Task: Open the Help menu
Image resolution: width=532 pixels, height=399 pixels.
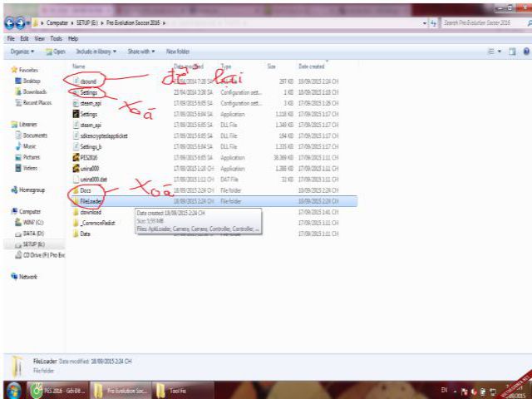Action: [73, 39]
